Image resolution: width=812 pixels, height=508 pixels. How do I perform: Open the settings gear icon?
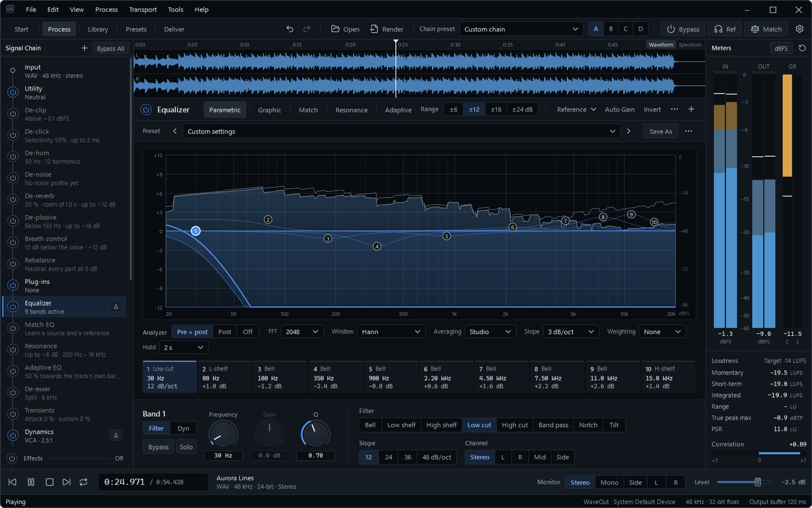tap(799, 29)
